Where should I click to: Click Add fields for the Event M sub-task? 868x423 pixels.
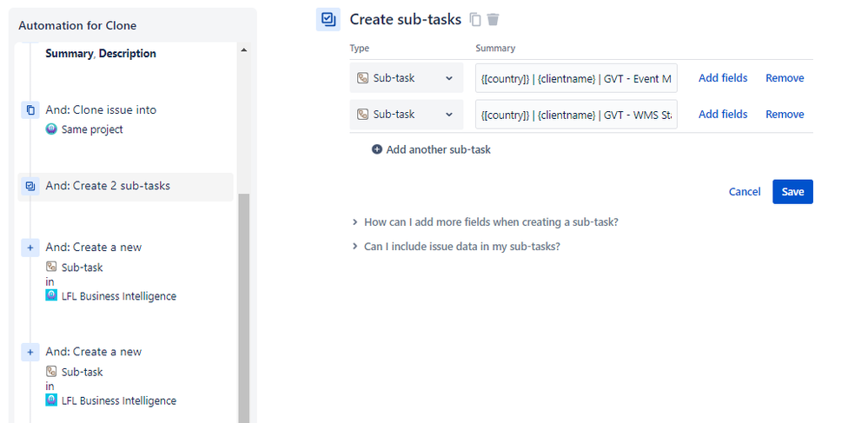coord(723,78)
